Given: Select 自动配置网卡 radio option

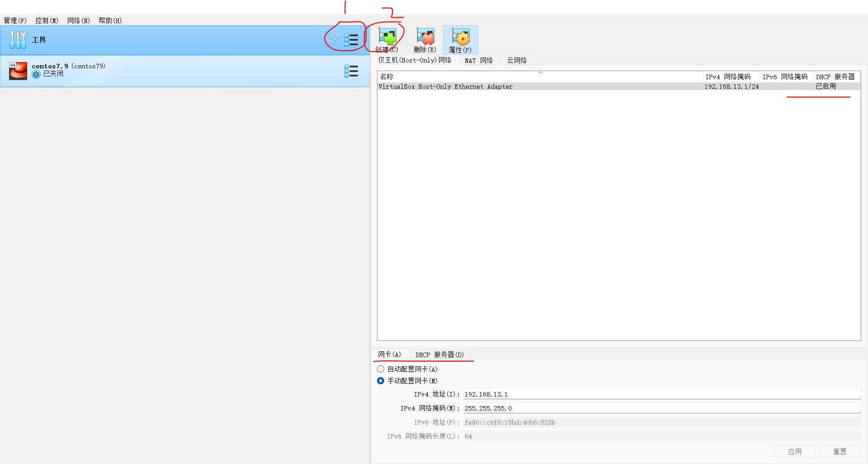Looking at the screenshot, I should [x=380, y=369].
